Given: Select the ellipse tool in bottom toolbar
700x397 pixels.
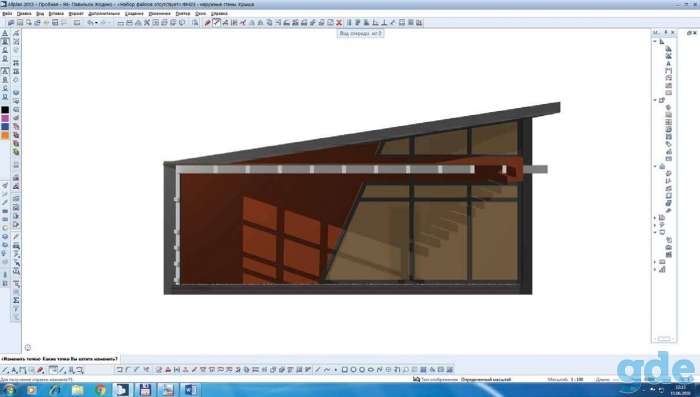Looking at the screenshot, I should point(371,370).
